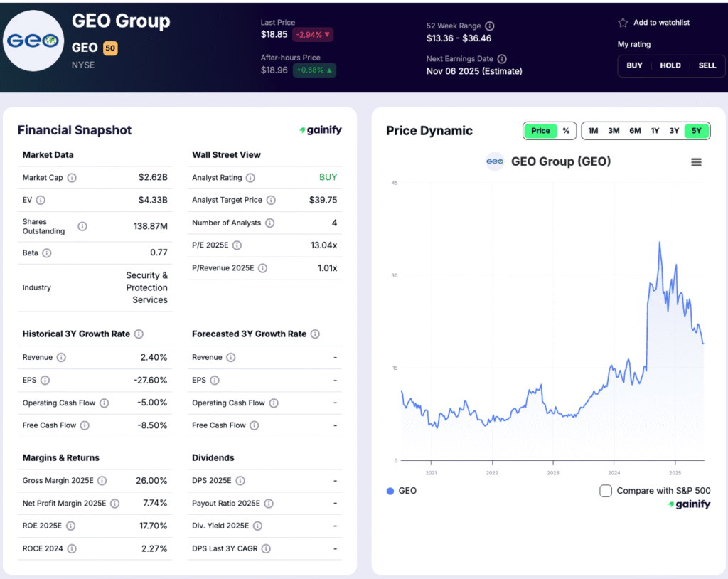
Task: Click the GEO Group circular logo
Action: (x=33, y=41)
